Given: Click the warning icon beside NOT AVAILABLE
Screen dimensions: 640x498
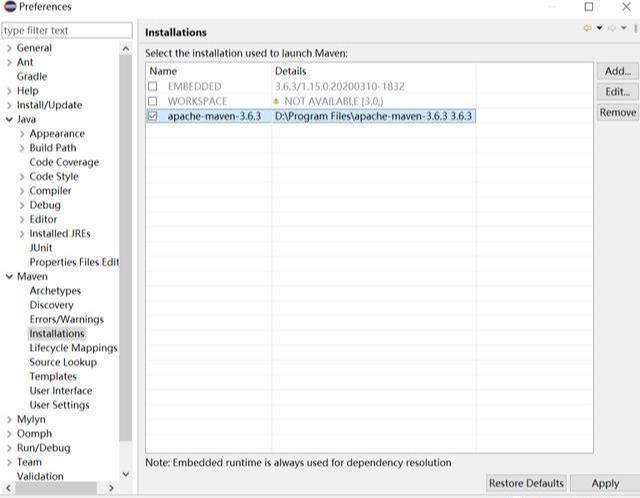Looking at the screenshot, I should click(276, 101).
